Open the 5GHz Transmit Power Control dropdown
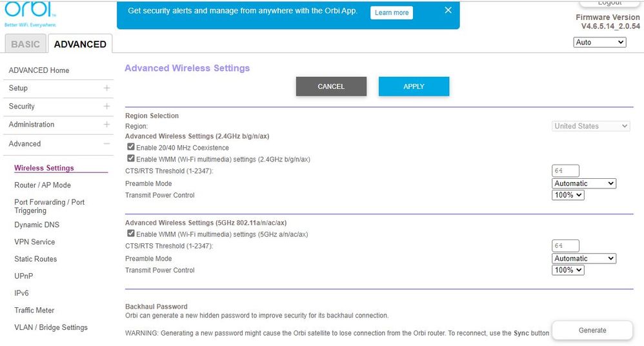The width and height of the screenshot is (644, 346). pos(568,270)
